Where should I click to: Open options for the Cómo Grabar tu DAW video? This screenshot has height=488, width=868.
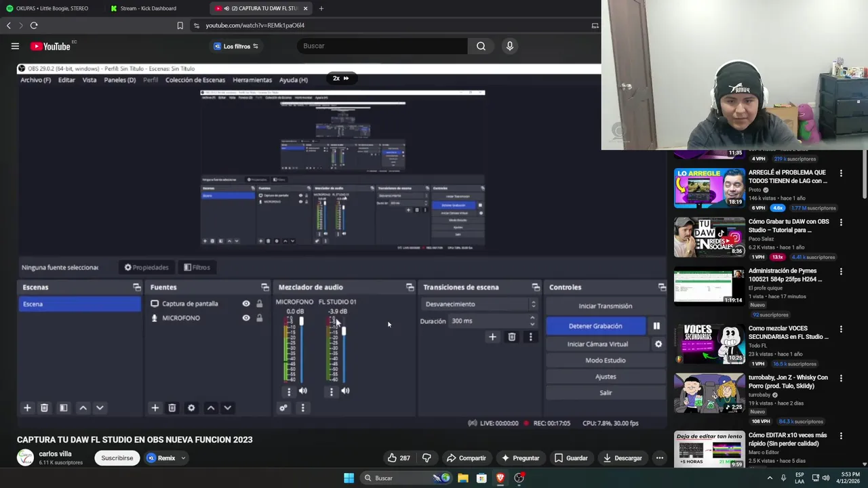pyautogui.click(x=841, y=222)
